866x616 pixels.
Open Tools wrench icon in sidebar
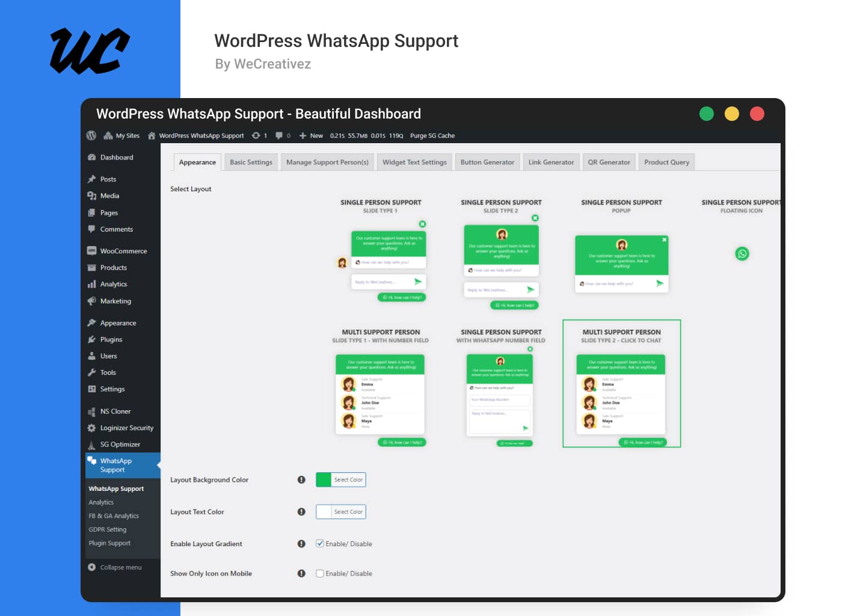tap(92, 372)
